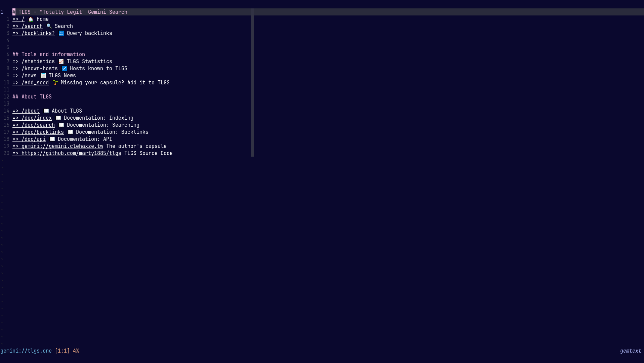644x363 pixels.
Task: Open the root '/' Home link
Action: [x=18, y=19]
